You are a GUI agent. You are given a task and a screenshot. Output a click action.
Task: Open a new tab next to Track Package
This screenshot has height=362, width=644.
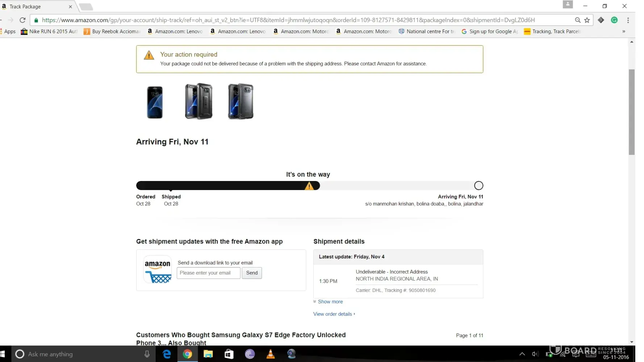[x=86, y=7]
